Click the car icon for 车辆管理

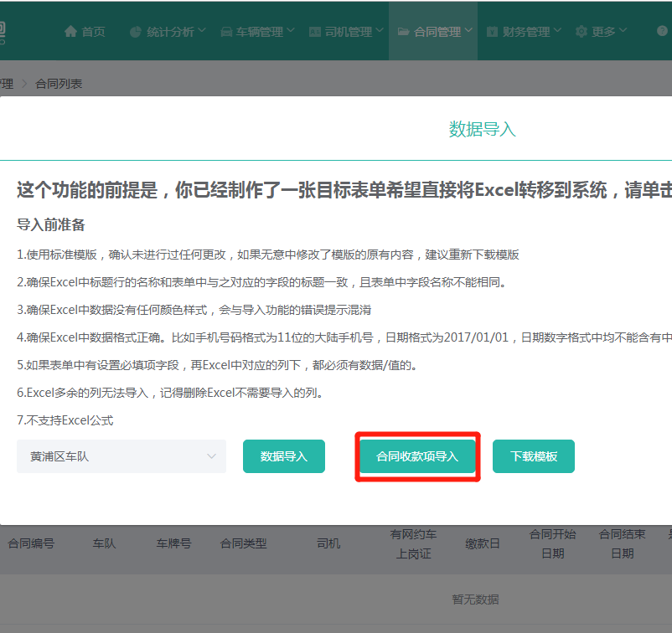pyautogui.click(x=226, y=32)
